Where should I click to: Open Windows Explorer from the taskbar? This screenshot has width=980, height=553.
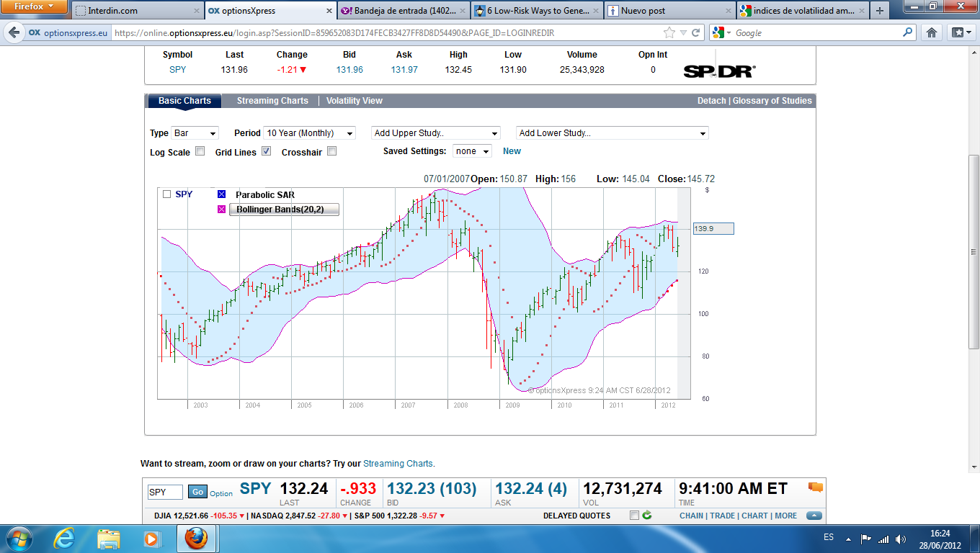[x=109, y=539]
